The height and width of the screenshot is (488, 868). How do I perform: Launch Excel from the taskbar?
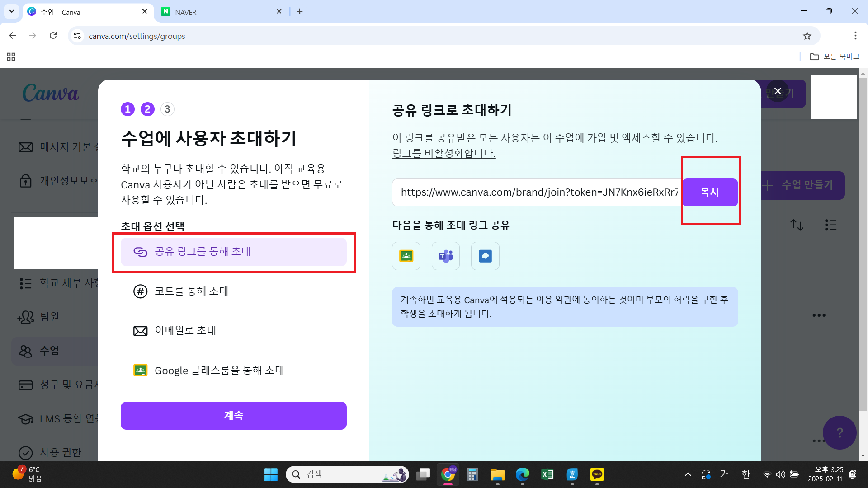pos(547,474)
